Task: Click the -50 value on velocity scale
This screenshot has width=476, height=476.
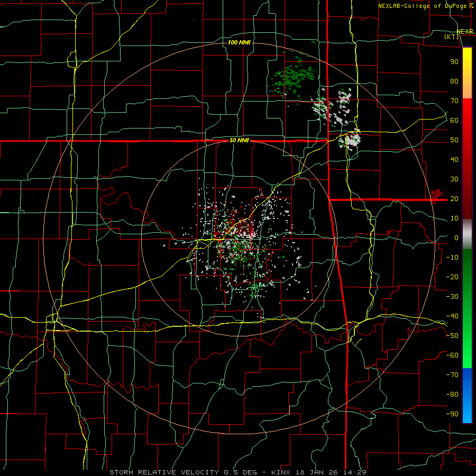Action: click(452, 336)
